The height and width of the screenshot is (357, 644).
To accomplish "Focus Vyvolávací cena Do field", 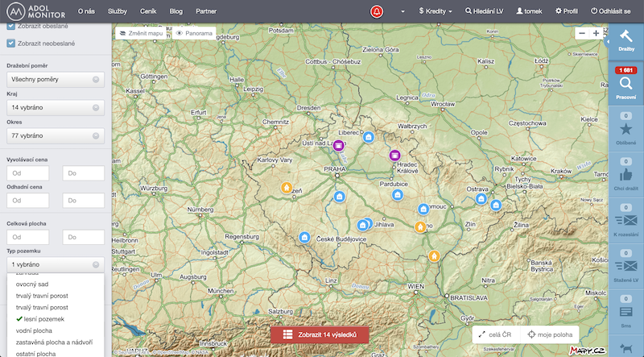I will (84, 173).
